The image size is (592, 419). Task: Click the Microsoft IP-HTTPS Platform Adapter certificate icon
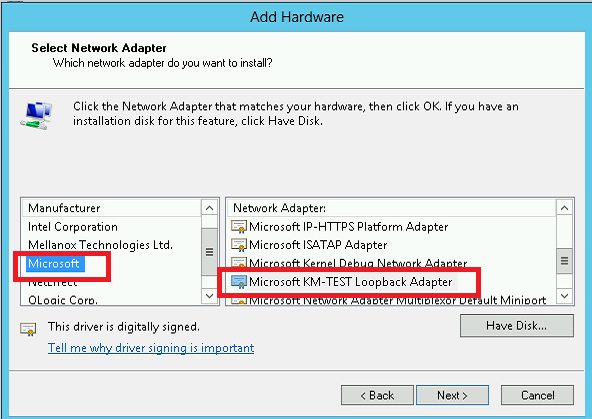[x=239, y=227]
